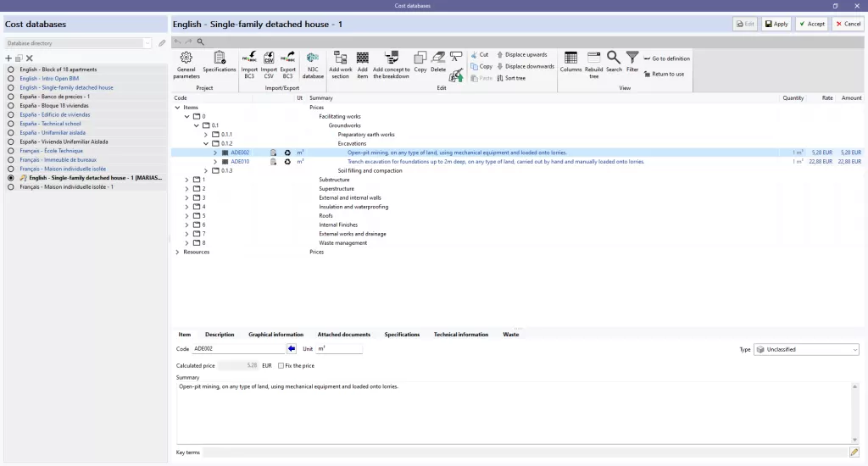The image size is (868, 466).
Task: Switch to the Specifications tab in lower panel
Action: (x=402, y=335)
